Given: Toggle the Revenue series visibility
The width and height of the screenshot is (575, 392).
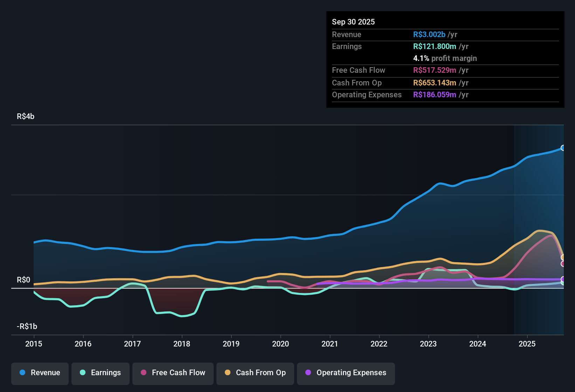Looking at the screenshot, I should tap(40, 373).
